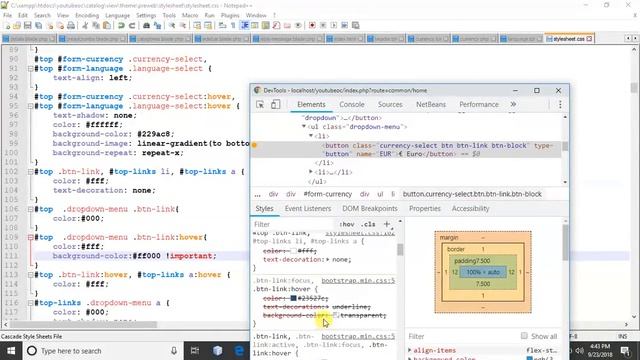Click the Function List toolbar icon
Screen dimensions: 640x360
276,25
